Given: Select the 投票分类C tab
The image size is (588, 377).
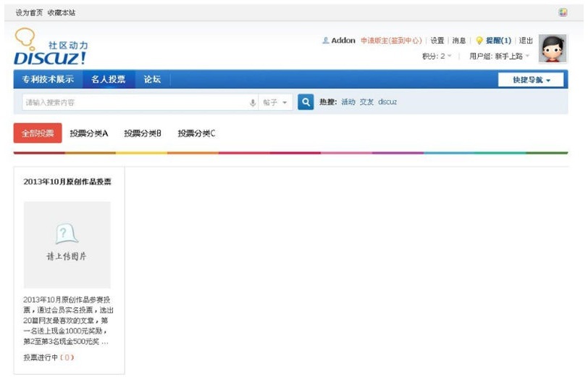Looking at the screenshot, I should 196,133.
